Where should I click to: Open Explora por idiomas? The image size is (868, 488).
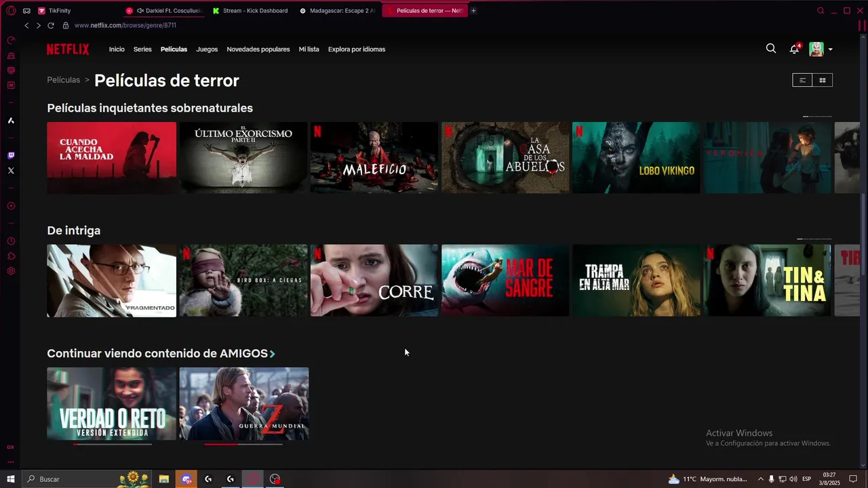tap(357, 49)
